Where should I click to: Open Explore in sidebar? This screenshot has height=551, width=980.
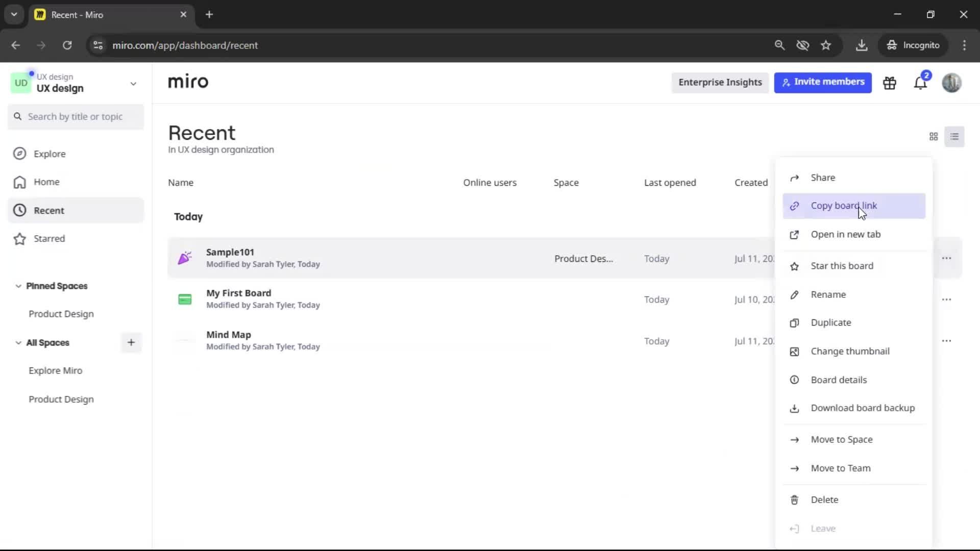pos(76,154)
